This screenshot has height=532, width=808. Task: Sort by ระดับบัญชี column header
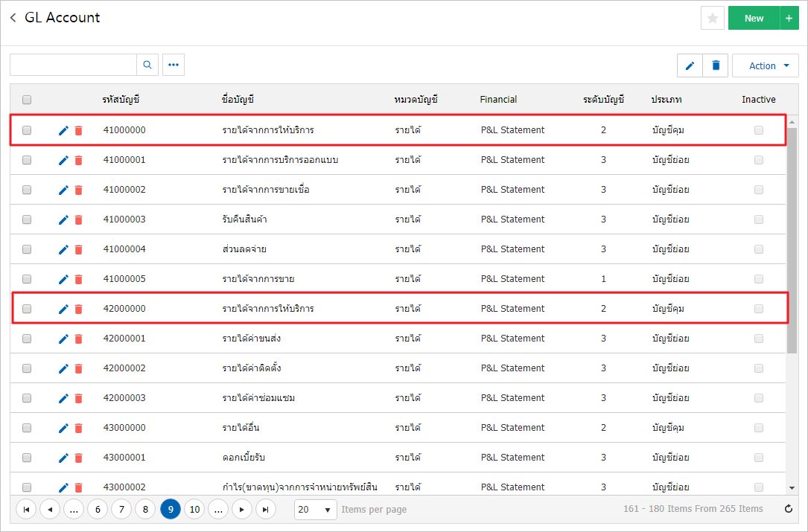coord(603,100)
